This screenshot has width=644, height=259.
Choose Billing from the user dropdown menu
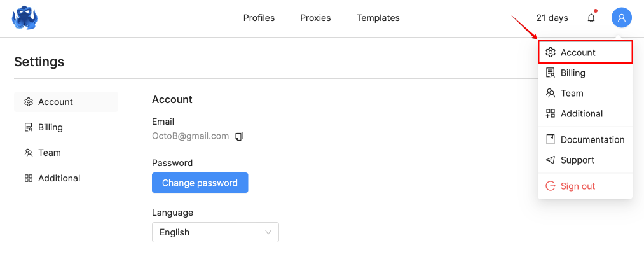[572, 73]
